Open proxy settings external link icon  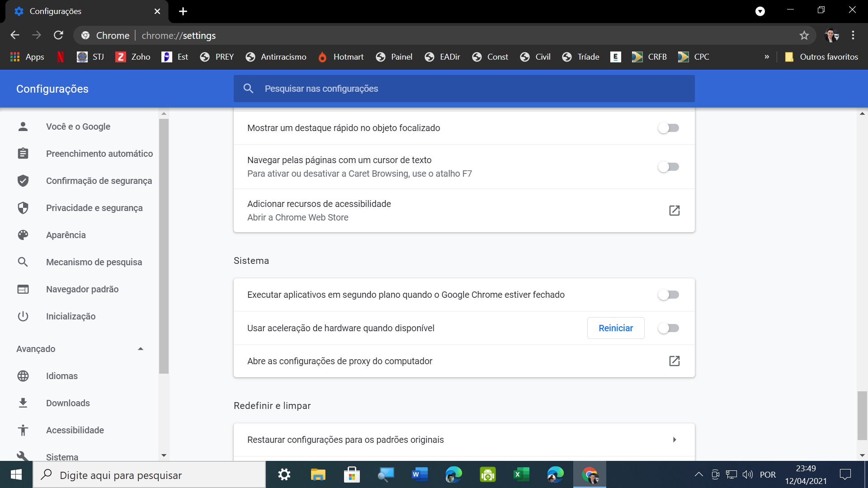674,361
